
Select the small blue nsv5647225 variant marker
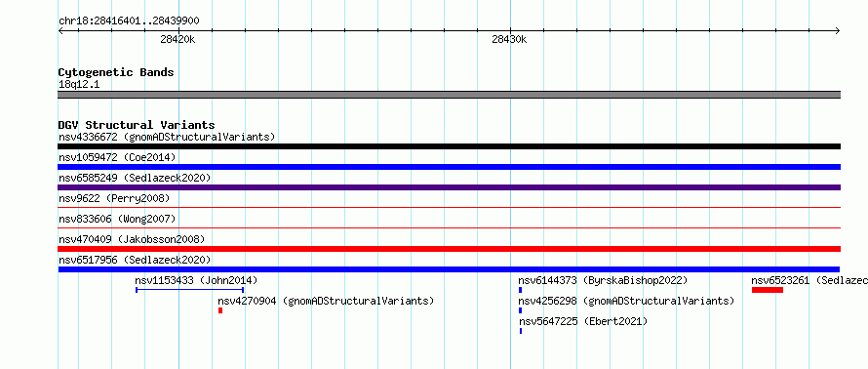pyautogui.click(x=521, y=331)
